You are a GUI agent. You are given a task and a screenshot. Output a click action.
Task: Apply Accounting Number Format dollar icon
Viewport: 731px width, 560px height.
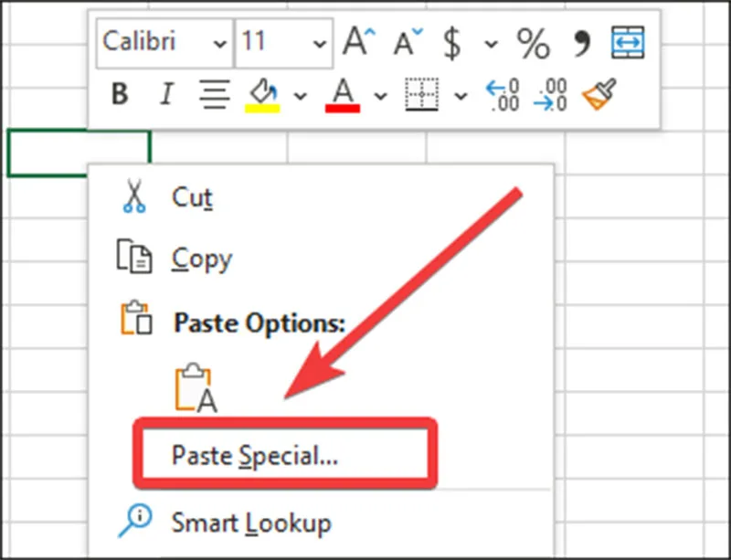tap(451, 43)
